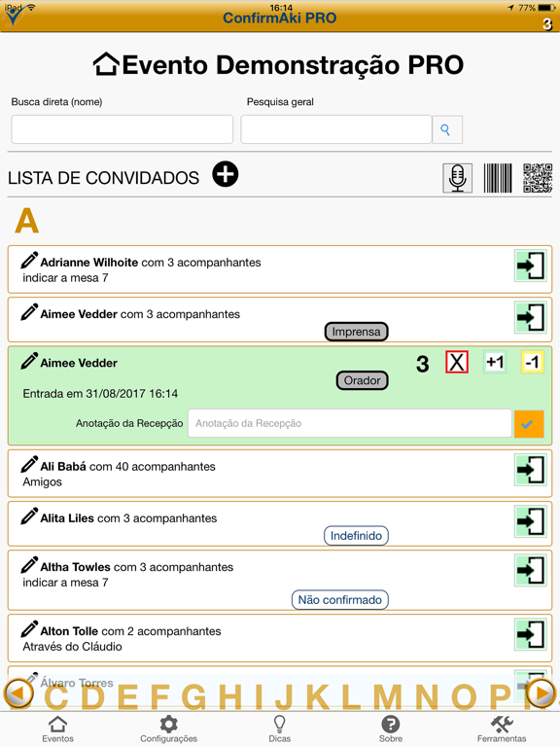This screenshot has height=747, width=560.
Task: Focus the Pesquisa geral field
Action: pyautogui.click(x=336, y=129)
